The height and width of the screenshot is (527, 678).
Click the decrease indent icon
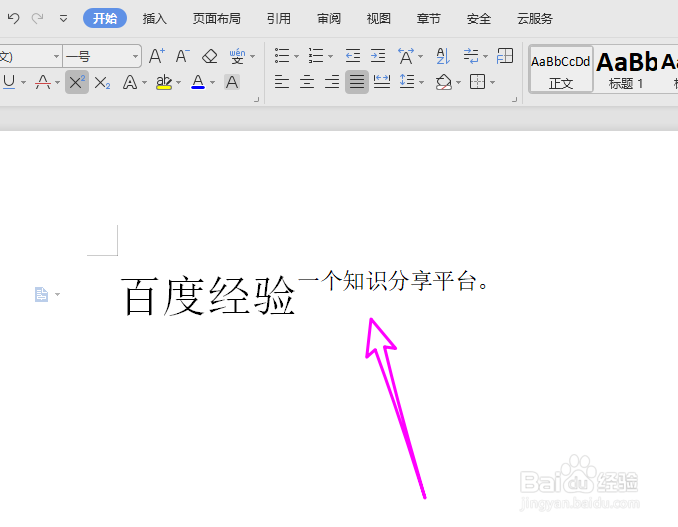point(353,56)
